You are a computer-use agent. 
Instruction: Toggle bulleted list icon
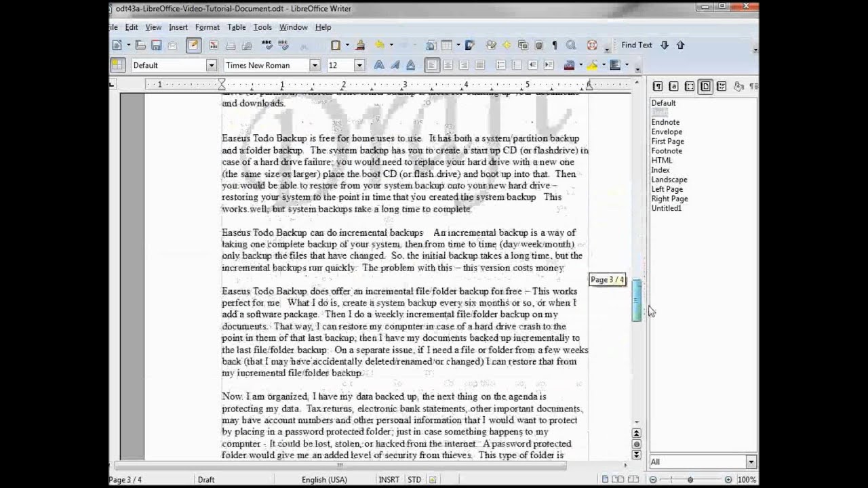[517, 65]
